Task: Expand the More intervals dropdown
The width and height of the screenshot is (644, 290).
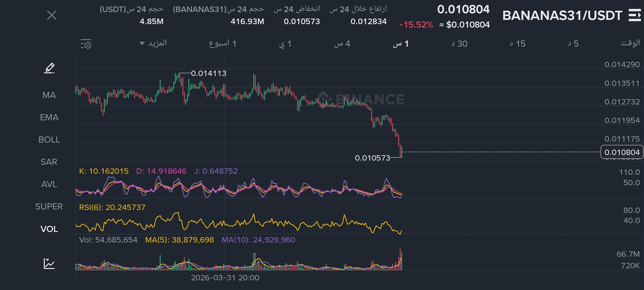Action: pyautogui.click(x=153, y=43)
